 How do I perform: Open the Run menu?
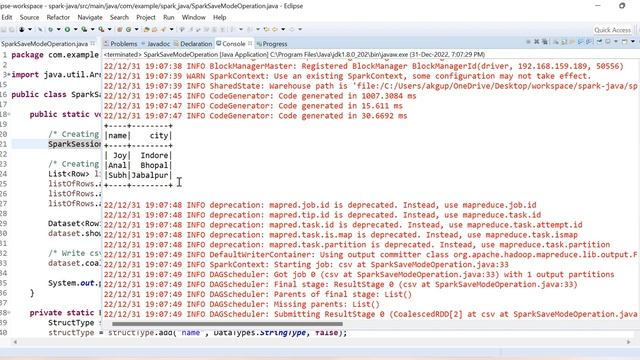[x=169, y=17]
